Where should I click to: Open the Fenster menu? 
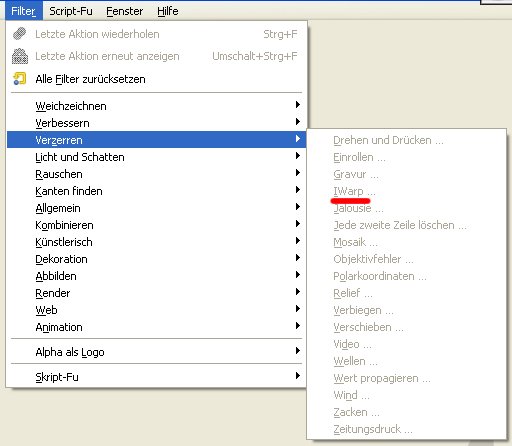pyautogui.click(x=124, y=11)
